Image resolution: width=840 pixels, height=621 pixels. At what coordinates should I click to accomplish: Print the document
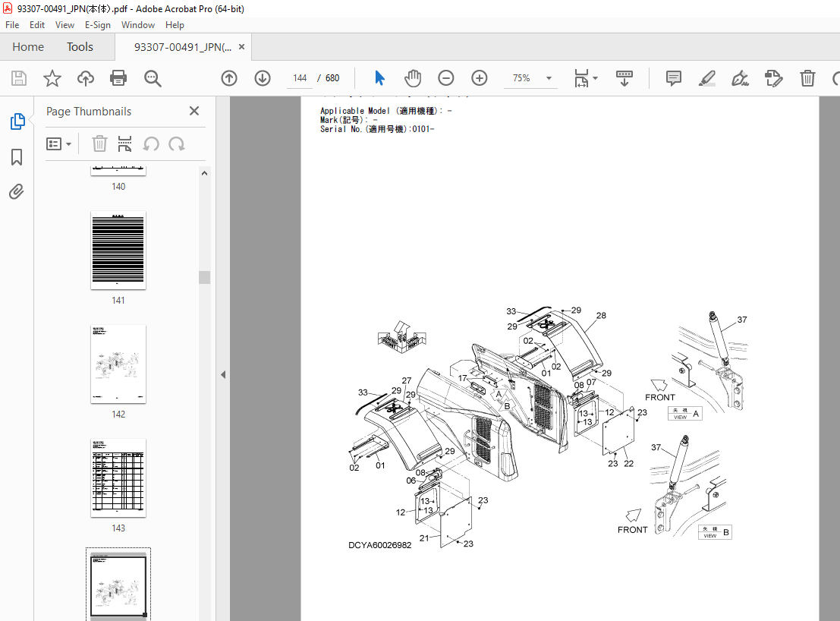click(118, 78)
